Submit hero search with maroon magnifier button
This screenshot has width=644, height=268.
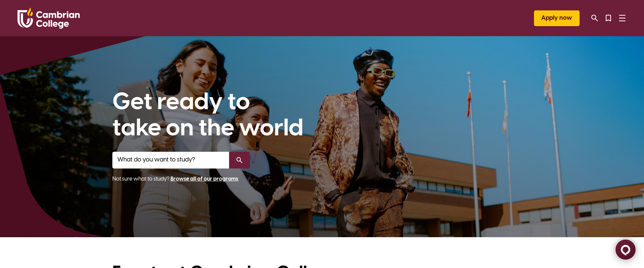[239, 160]
